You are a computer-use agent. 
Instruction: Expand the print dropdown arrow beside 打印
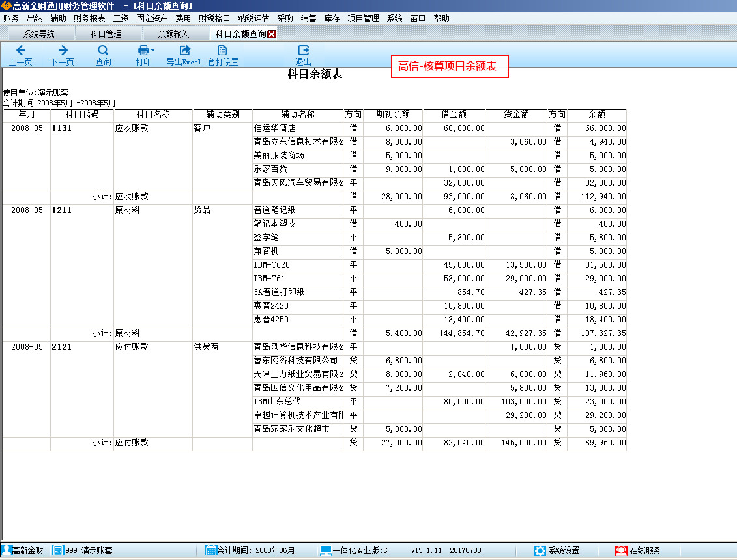pos(153,50)
